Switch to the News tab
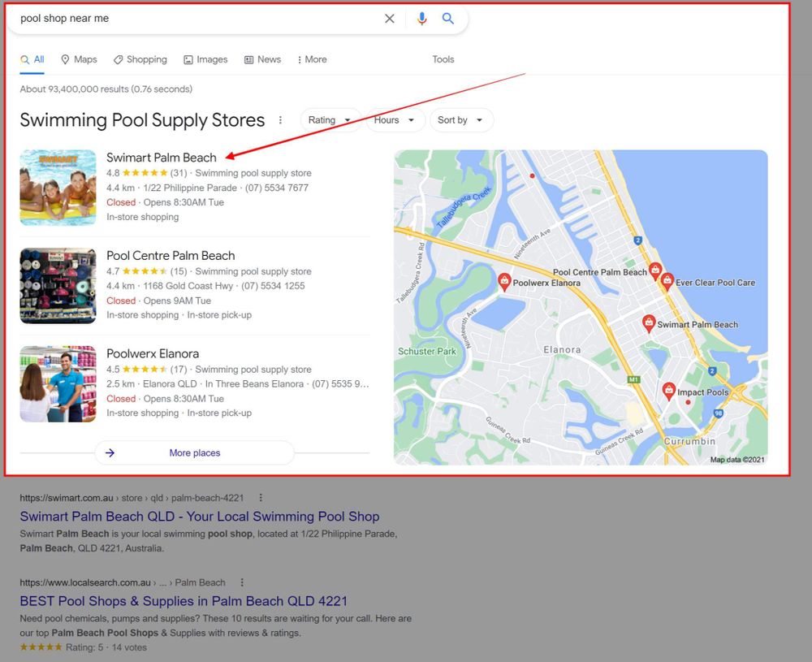This screenshot has height=662, width=812. [x=262, y=59]
